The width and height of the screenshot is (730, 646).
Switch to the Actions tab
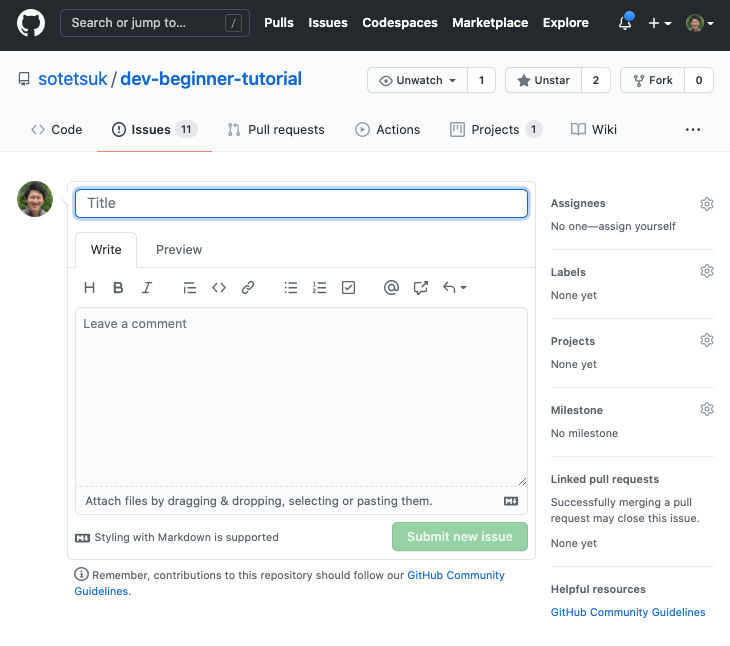tap(387, 129)
